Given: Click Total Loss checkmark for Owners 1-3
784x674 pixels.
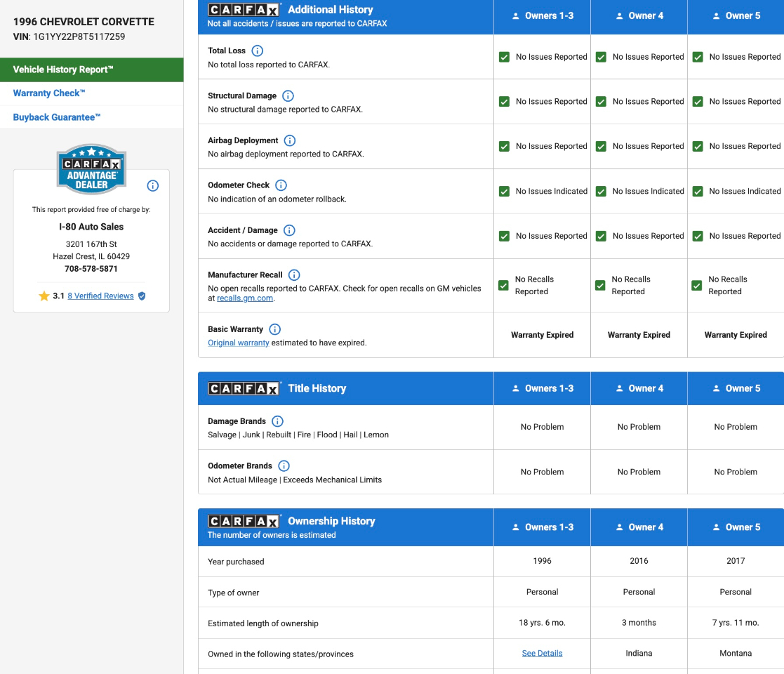Looking at the screenshot, I should pos(504,57).
